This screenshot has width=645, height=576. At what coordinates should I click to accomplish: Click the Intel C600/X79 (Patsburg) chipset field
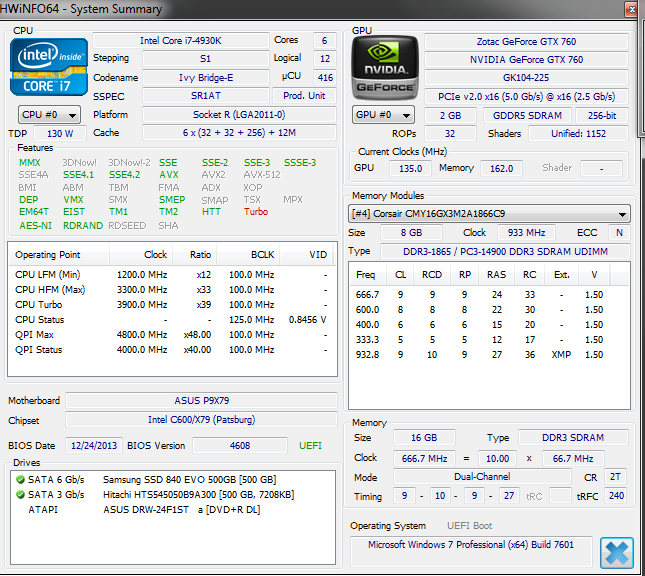pyautogui.click(x=202, y=420)
